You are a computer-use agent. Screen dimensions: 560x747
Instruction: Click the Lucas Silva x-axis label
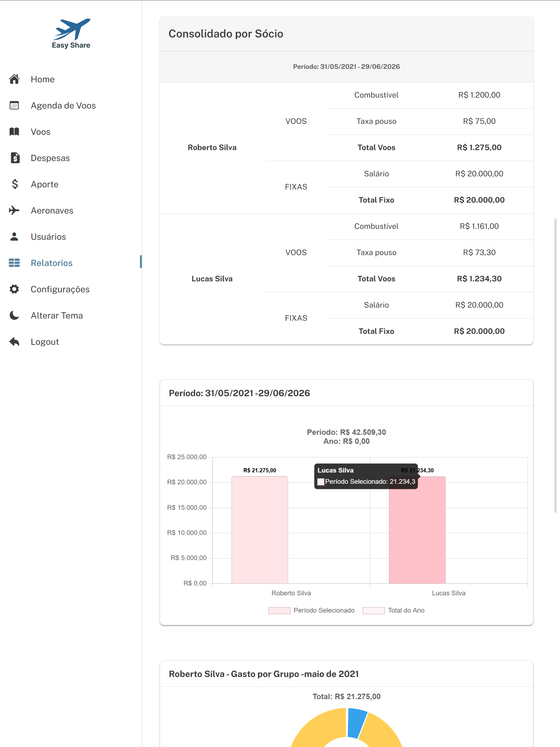448,593
